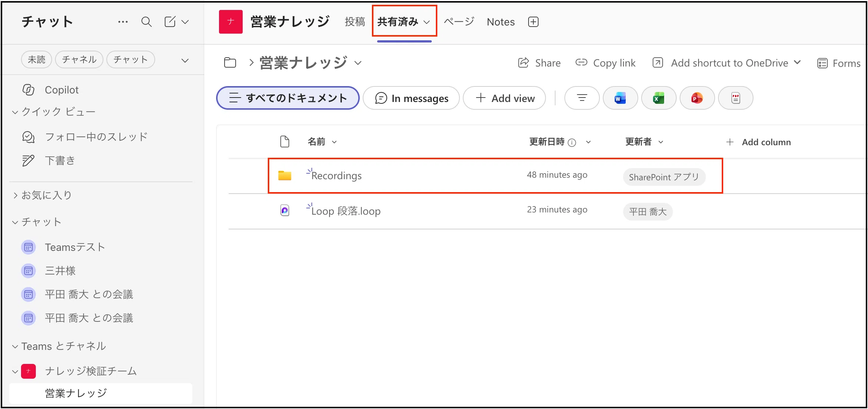Filter by チャット chip
The image size is (868, 409).
coord(130,59)
